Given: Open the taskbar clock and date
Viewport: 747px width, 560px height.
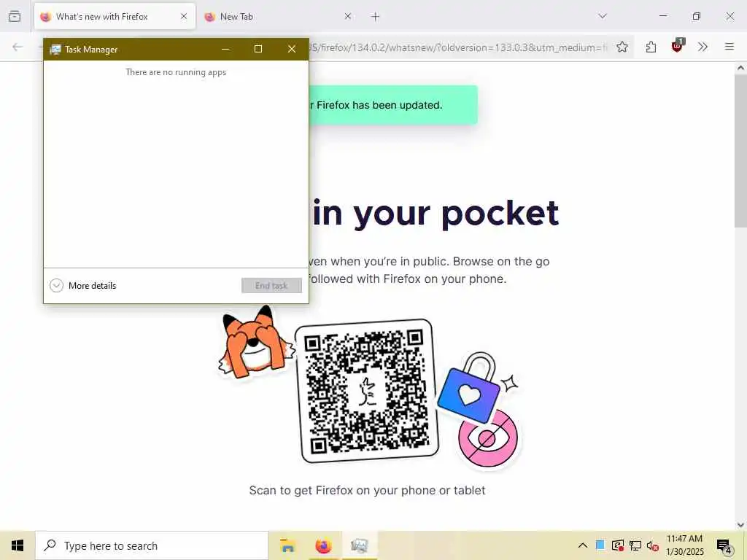Looking at the screenshot, I should 684,545.
